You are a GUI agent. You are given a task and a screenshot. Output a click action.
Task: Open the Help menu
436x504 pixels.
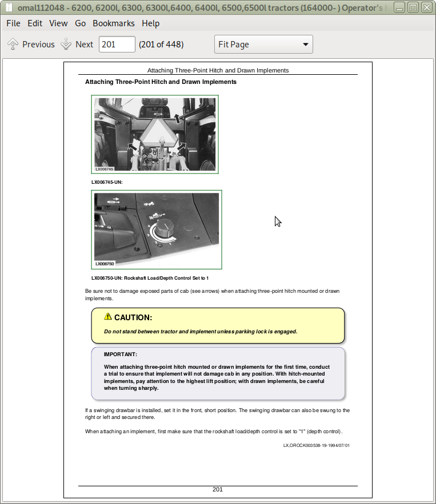pos(151,23)
